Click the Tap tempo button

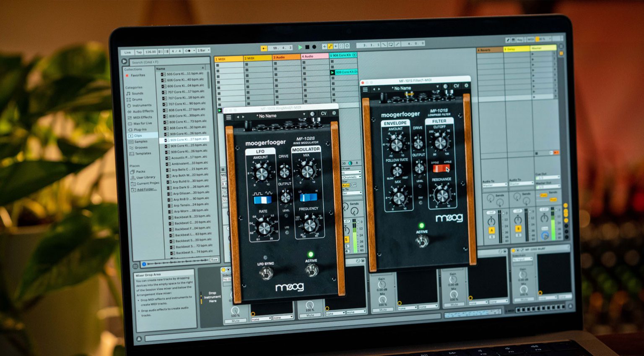(139, 52)
